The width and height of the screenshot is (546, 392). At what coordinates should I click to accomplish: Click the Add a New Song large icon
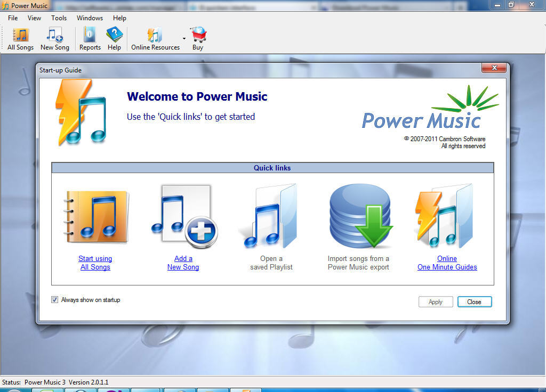pyautogui.click(x=184, y=216)
